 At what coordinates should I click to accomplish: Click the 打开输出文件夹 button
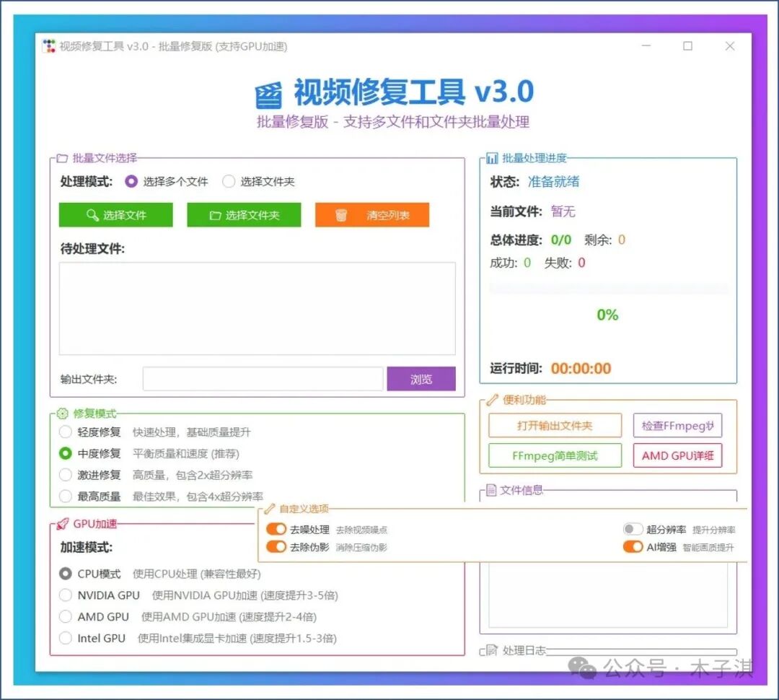click(x=554, y=426)
